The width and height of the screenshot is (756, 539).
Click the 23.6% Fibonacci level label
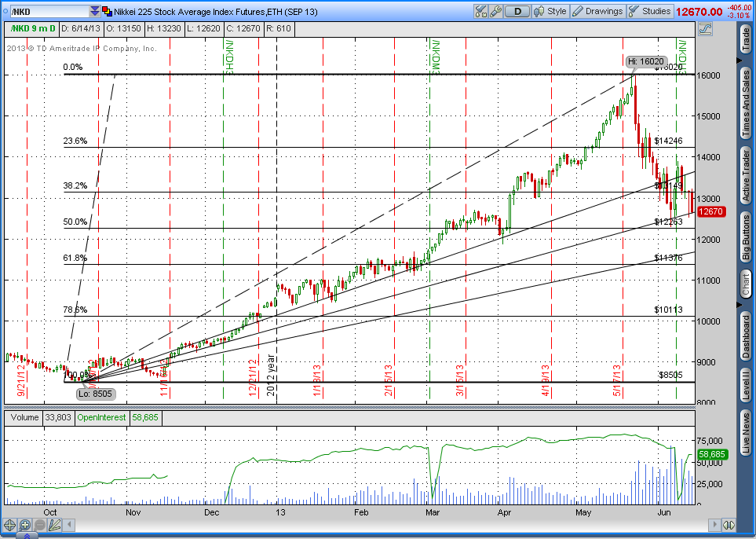point(75,141)
